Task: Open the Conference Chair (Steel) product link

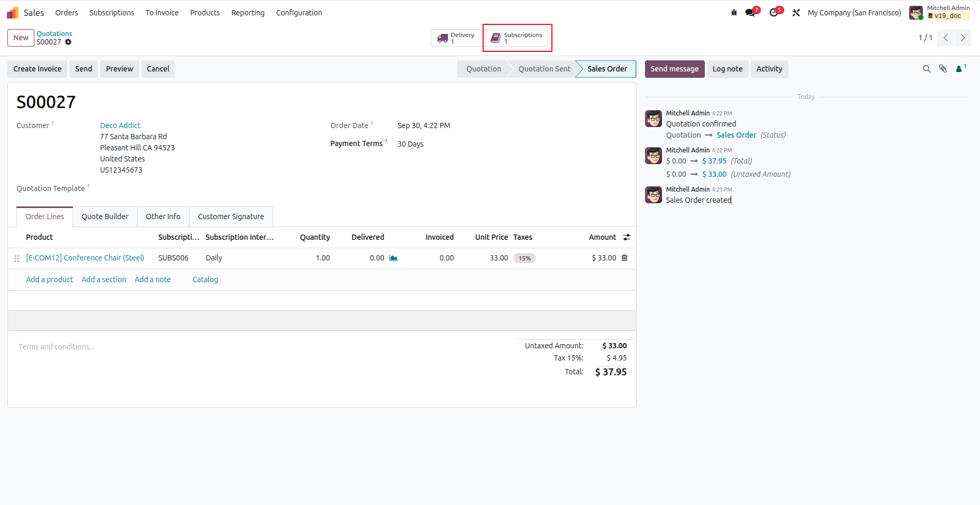Action: 85,258
